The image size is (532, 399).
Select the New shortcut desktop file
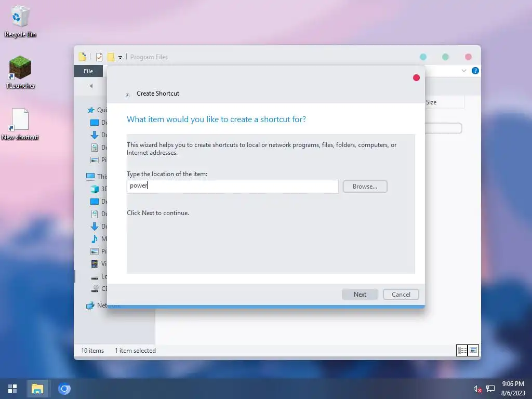click(20, 124)
